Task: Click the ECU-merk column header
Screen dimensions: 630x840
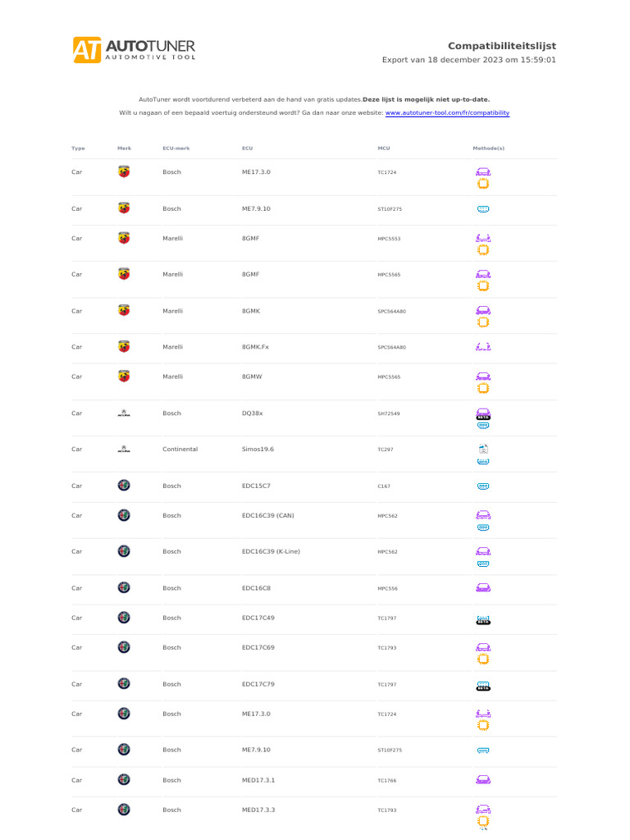Action: [176, 148]
